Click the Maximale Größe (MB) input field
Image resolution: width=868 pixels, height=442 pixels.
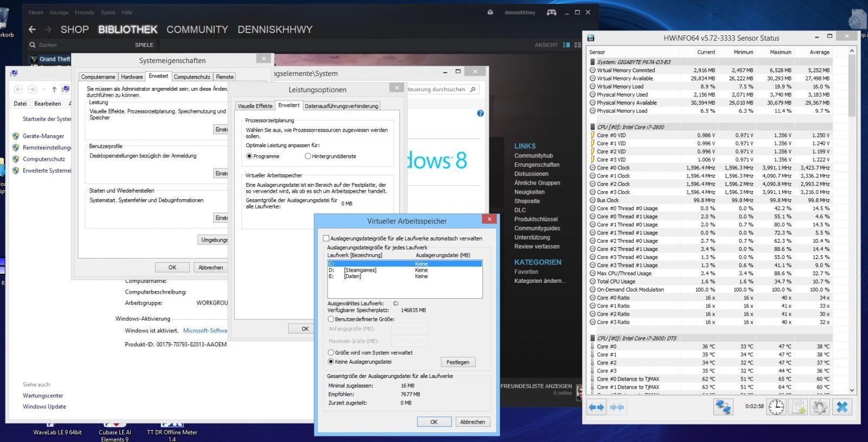(x=410, y=341)
